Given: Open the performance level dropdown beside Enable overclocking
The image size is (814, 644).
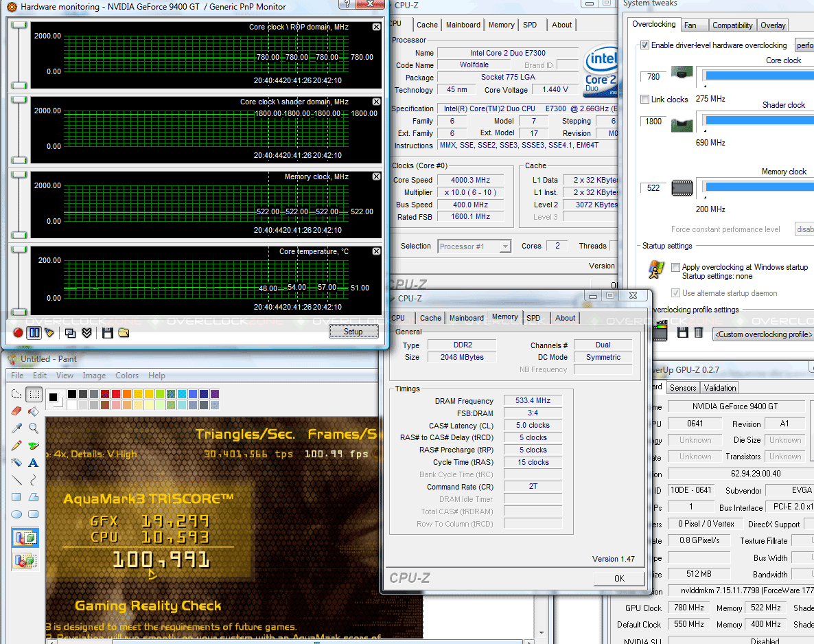Looking at the screenshot, I should pyautogui.click(x=804, y=45).
